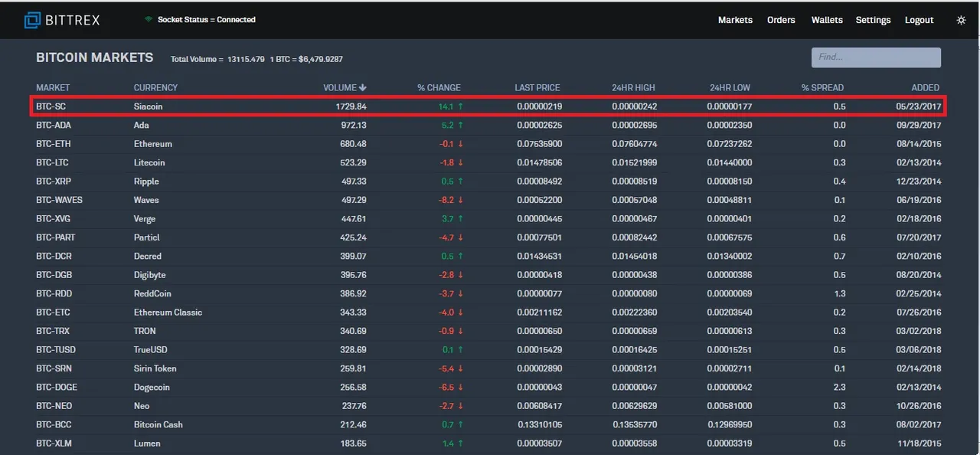
Task: Click the Dogecoin currency name
Action: pos(152,387)
